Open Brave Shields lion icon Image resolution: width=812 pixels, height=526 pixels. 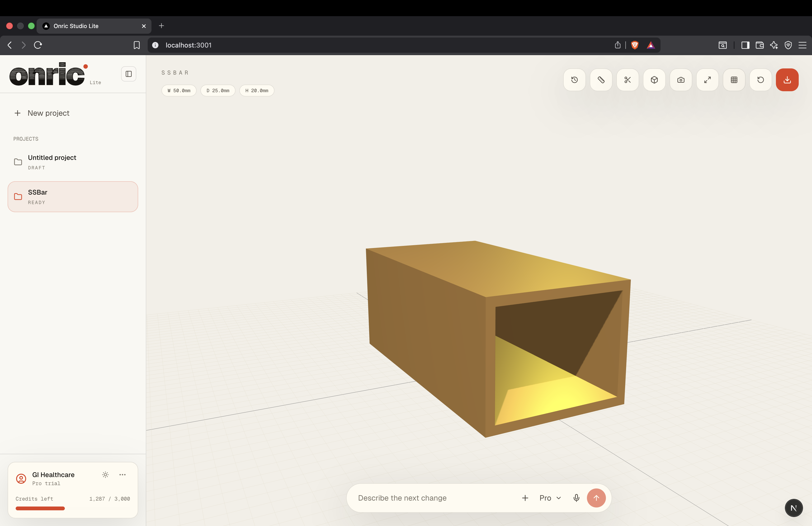635,45
